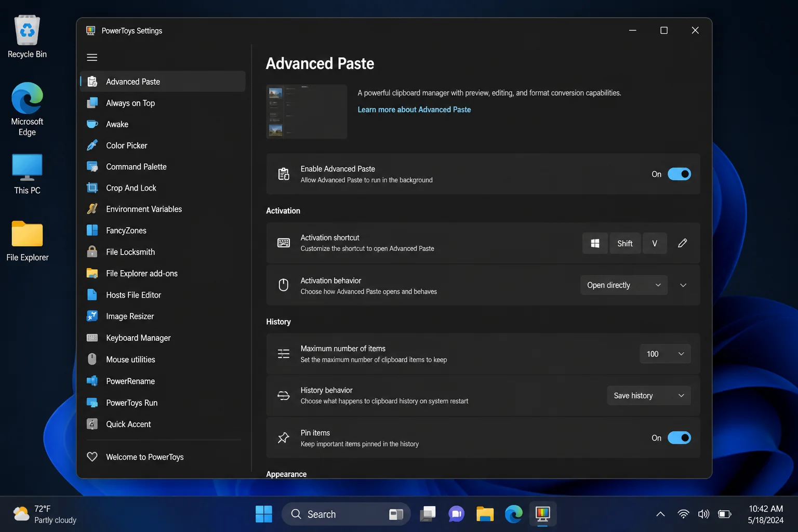Click the Windows key in activation shortcut
Viewport: 798px width, 532px height.
coord(595,243)
